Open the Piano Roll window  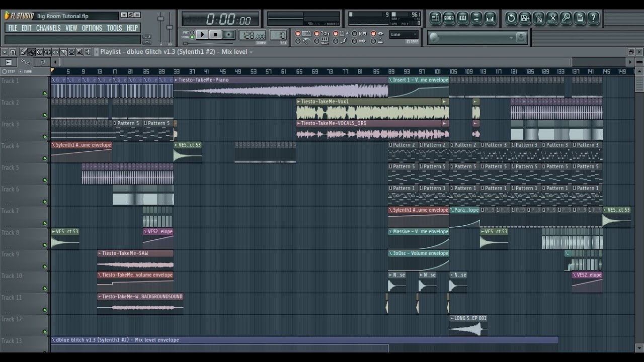pos(462,18)
